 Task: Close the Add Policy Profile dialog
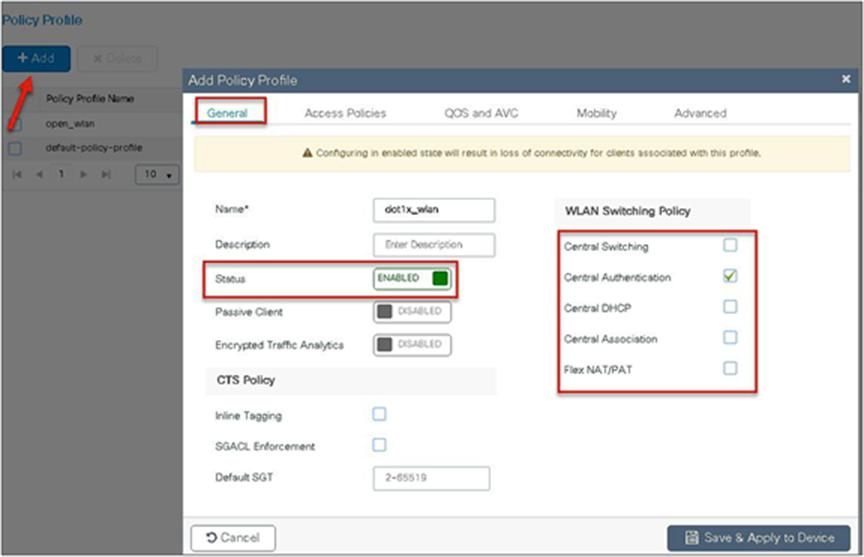tap(846, 79)
